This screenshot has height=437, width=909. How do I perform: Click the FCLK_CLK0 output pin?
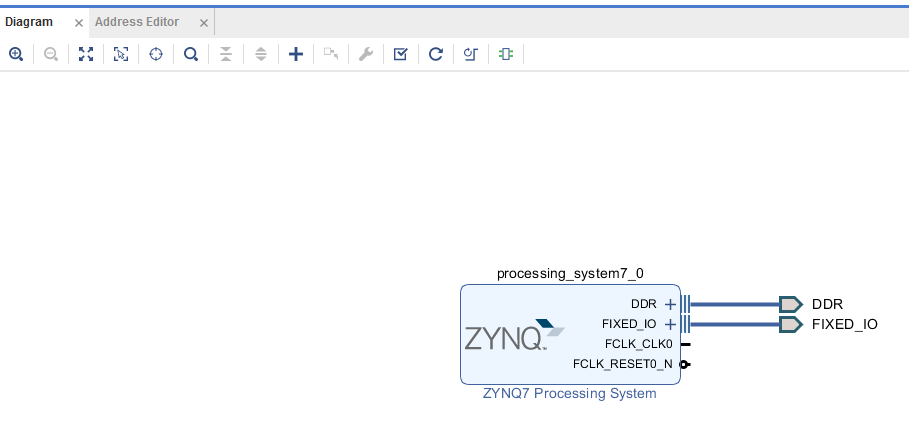(685, 344)
